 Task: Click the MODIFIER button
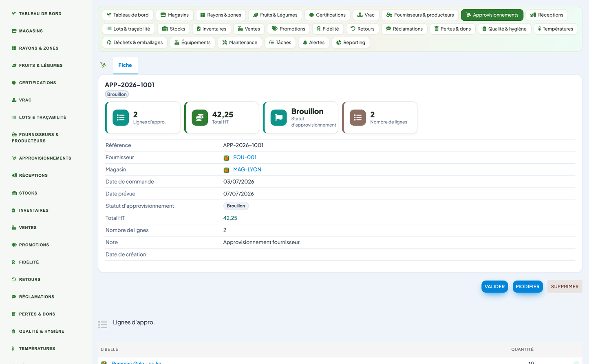coord(527,287)
